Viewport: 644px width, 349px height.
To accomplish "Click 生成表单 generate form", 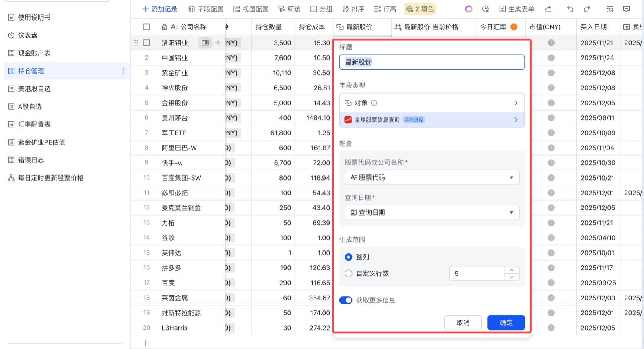I will click(x=517, y=9).
